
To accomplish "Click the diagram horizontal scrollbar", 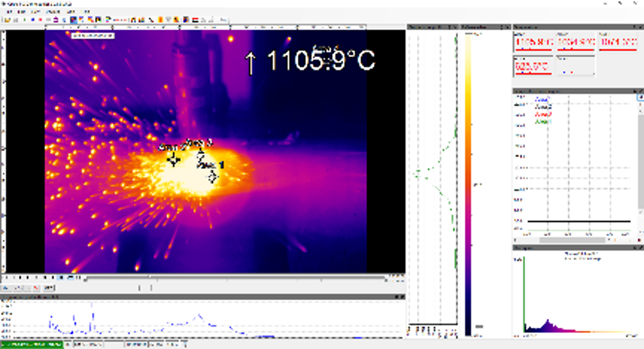I will coord(572,240).
